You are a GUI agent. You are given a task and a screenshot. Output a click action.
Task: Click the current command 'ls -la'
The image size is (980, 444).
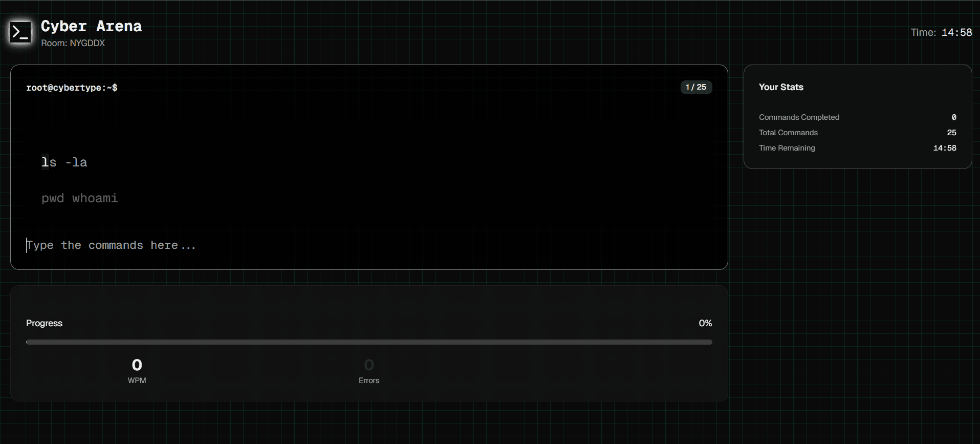click(64, 162)
